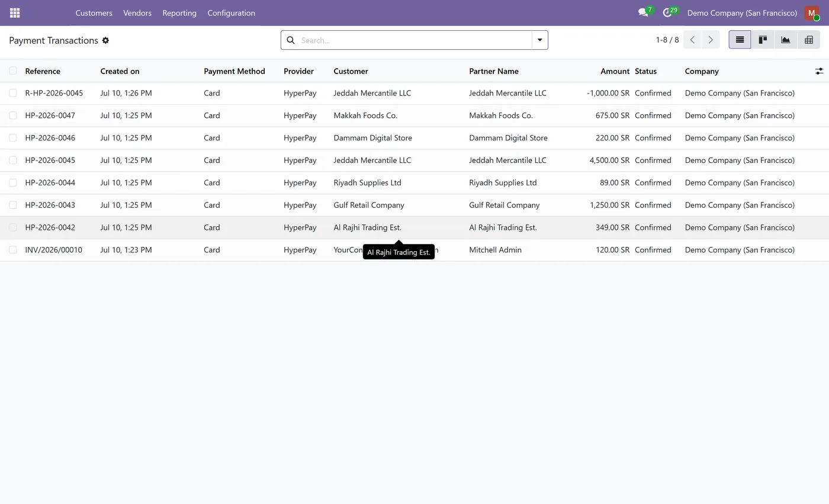Image resolution: width=829 pixels, height=504 pixels.
Task: Open the activities clock icon
Action: pyautogui.click(x=667, y=12)
